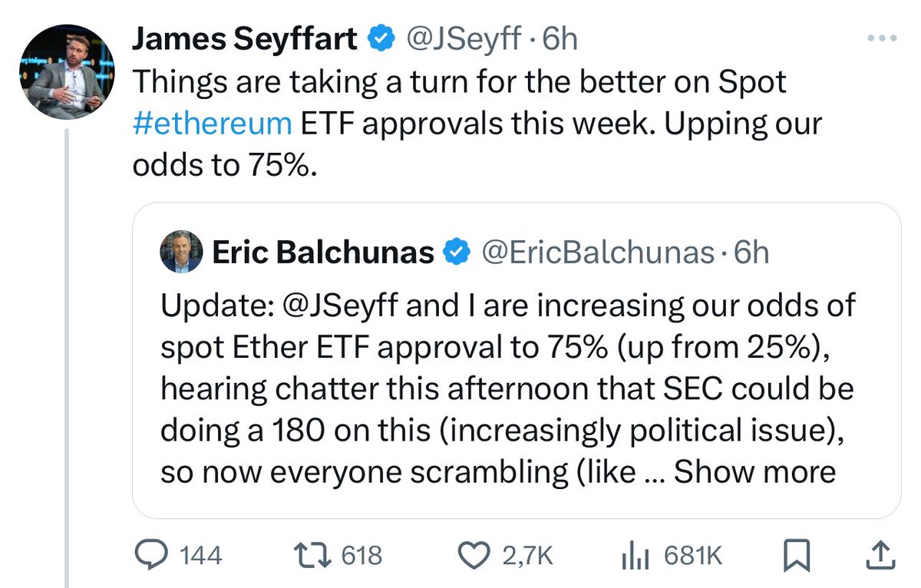Click the Eric Balchunas display name
921x588 pixels.
[x=323, y=253]
